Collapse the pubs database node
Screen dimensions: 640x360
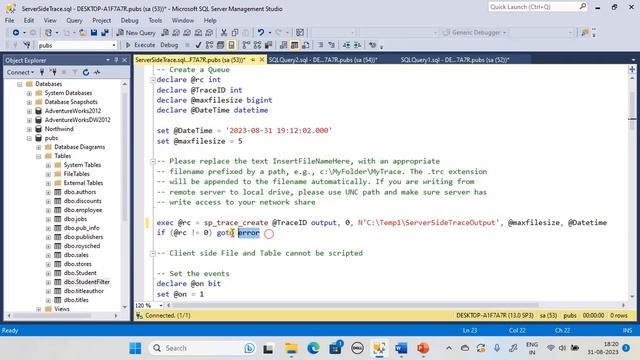tap(29, 138)
